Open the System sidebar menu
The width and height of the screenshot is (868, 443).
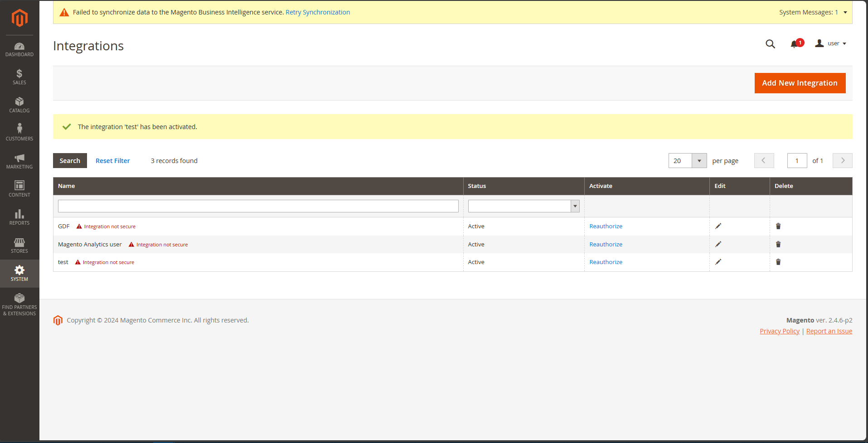click(x=19, y=273)
